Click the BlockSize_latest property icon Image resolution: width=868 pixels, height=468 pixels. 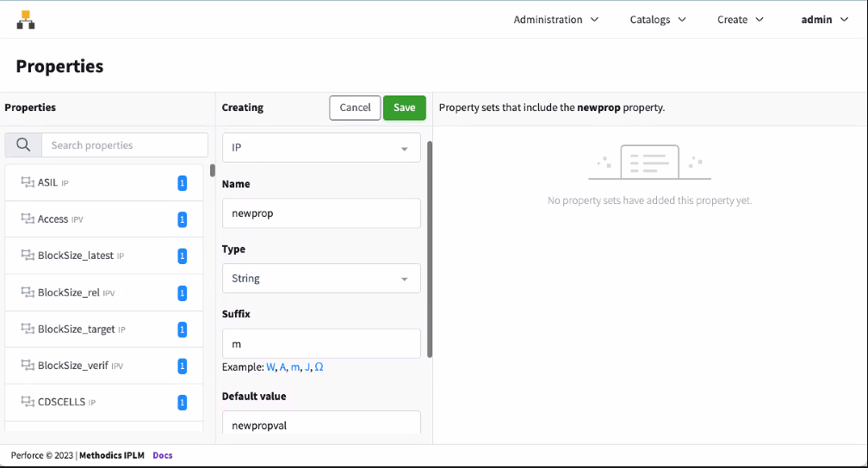click(x=27, y=256)
